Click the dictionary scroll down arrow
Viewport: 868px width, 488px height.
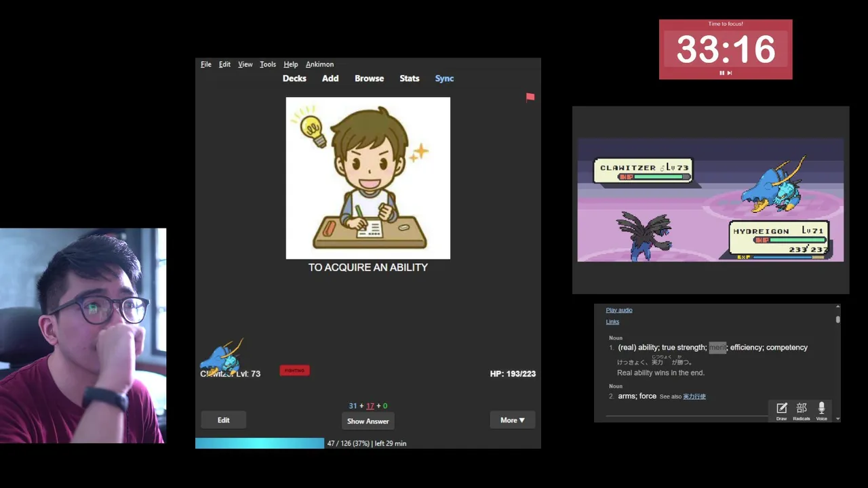(838, 419)
